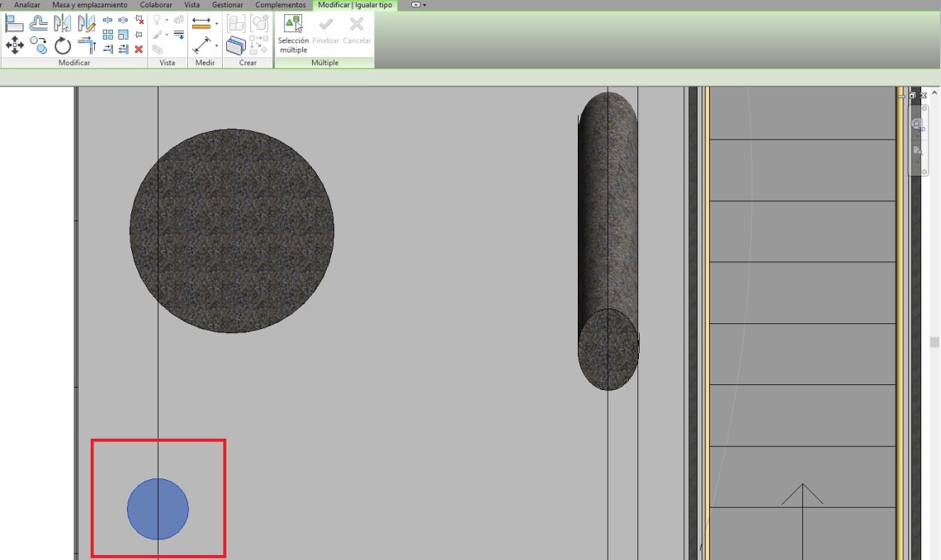941x560 pixels.
Task: Click the Array tool icon
Action: pyautogui.click(x=108, y=35)
